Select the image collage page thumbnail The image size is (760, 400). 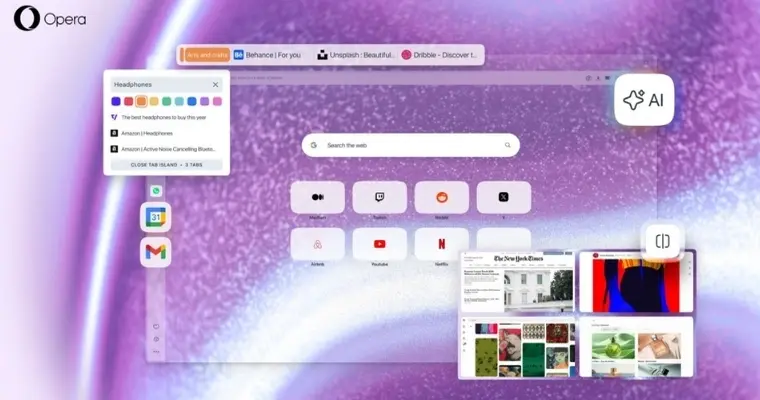point(517,347)
